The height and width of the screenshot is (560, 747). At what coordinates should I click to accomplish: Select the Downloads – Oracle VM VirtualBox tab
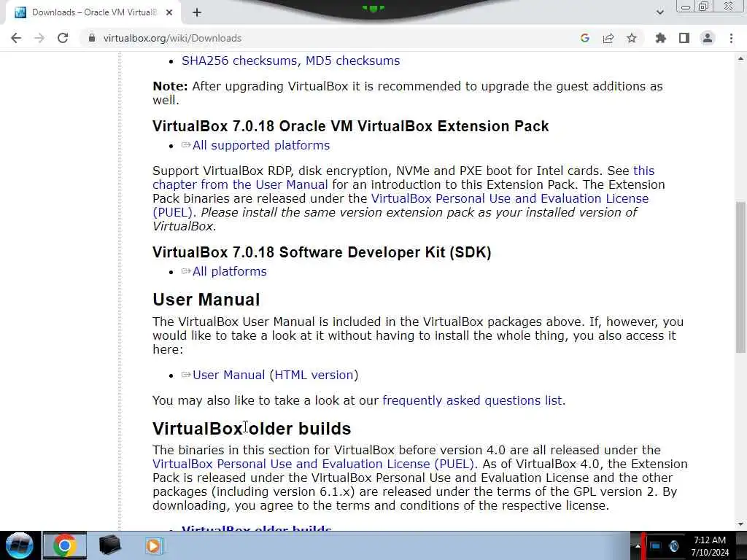93,12
